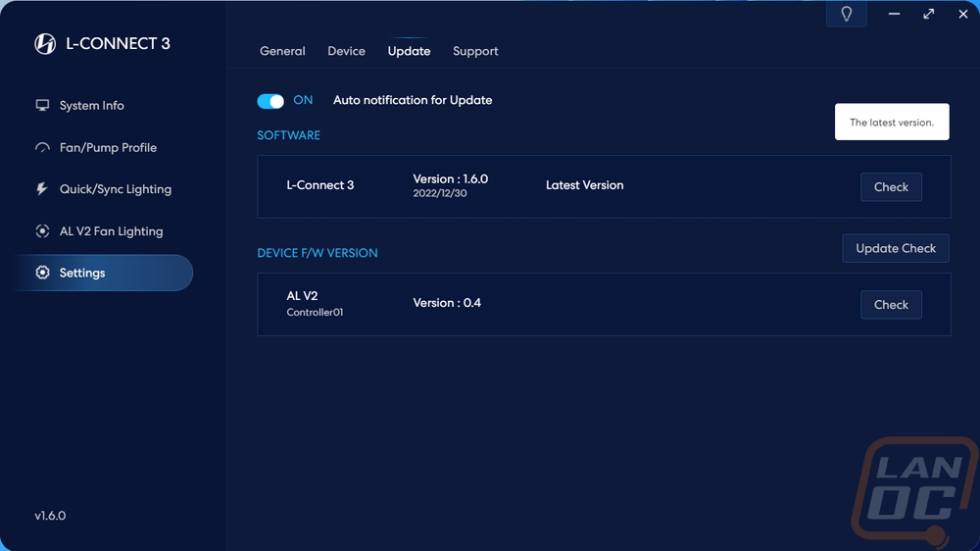Open System Info from the sidebar

[91, 106]
